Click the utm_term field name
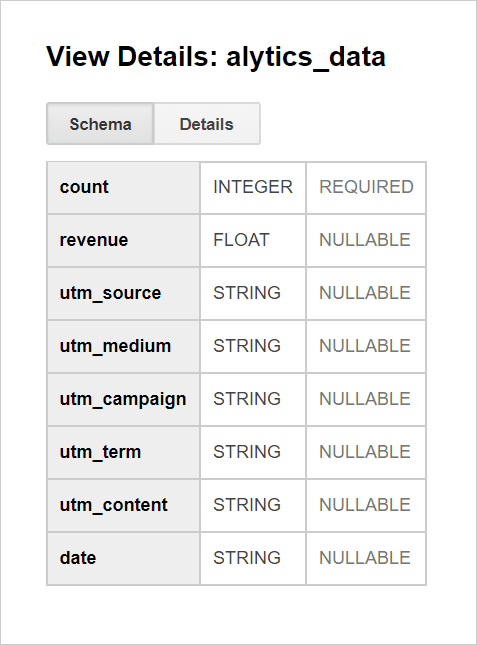The height and width of the screenshot is (645, 477). (100, 452)
